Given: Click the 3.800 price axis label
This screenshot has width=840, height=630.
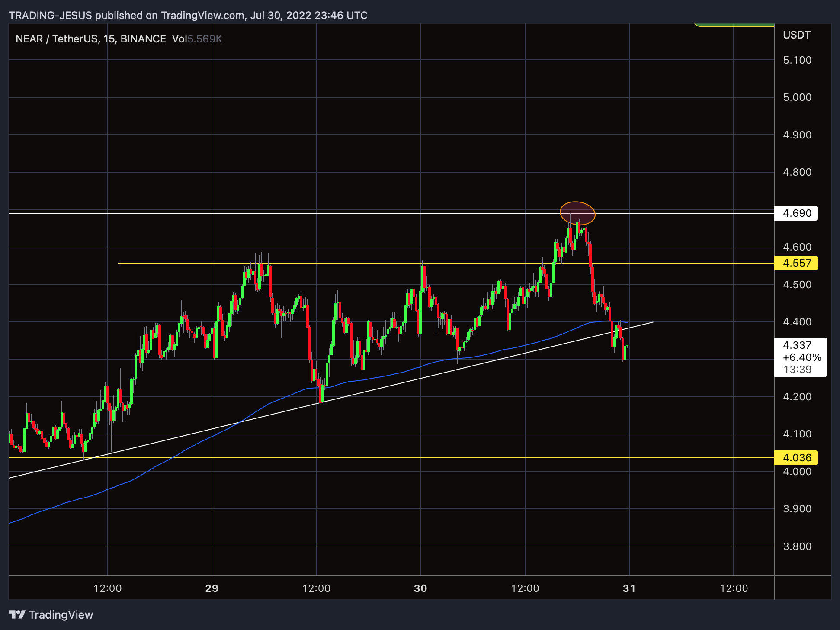Looking at the screenshot, I should tap(797, 546).
